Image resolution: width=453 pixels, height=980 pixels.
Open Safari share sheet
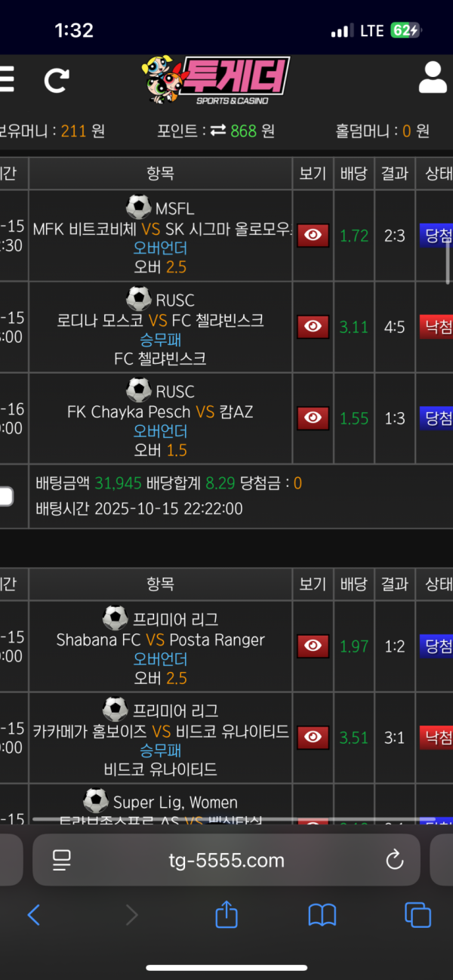tap(226, 914)
